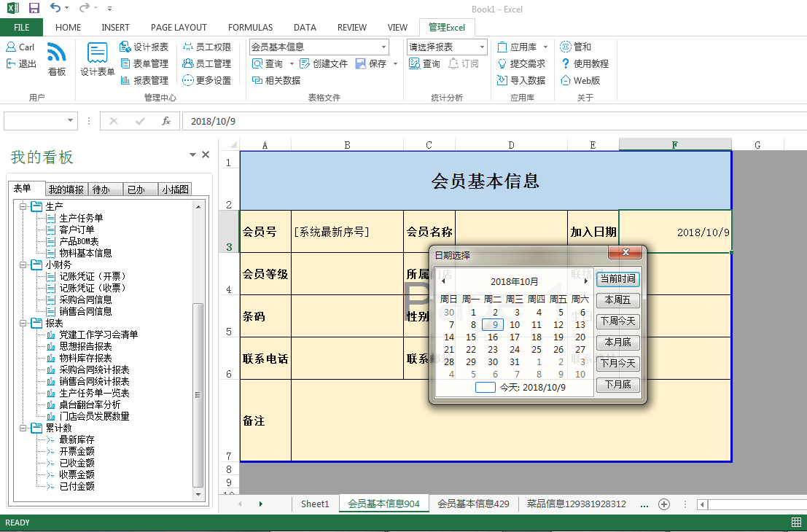Image resolution: width=807 pixels, height=532 pixels.
Task: Click the 下月底 button
Action: click(618, 384)
